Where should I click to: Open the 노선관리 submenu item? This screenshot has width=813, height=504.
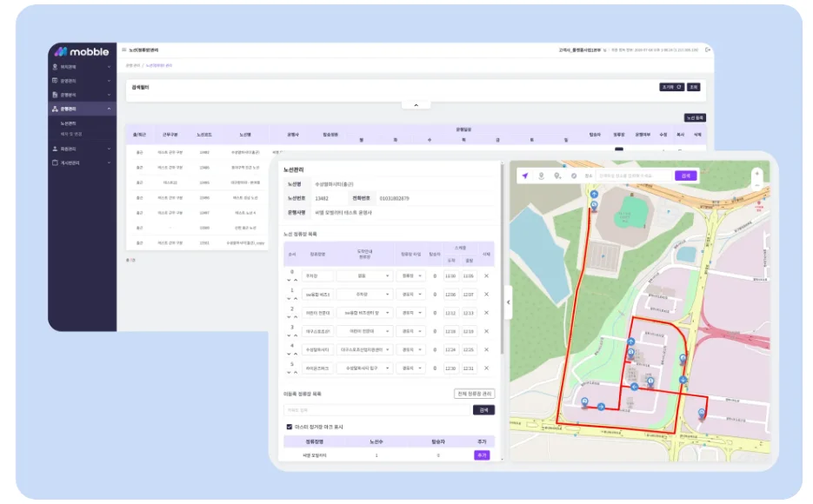pyautogui.click(x=68, y=123)
